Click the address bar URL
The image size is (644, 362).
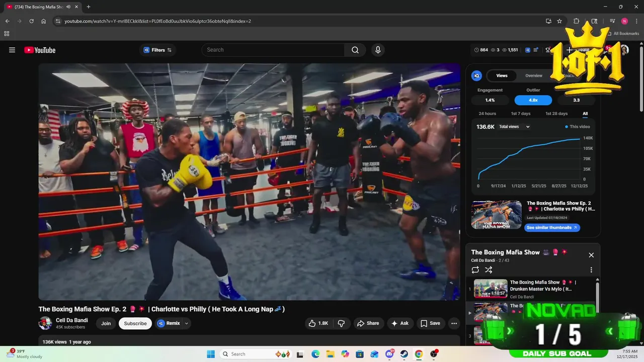[158, 21]
